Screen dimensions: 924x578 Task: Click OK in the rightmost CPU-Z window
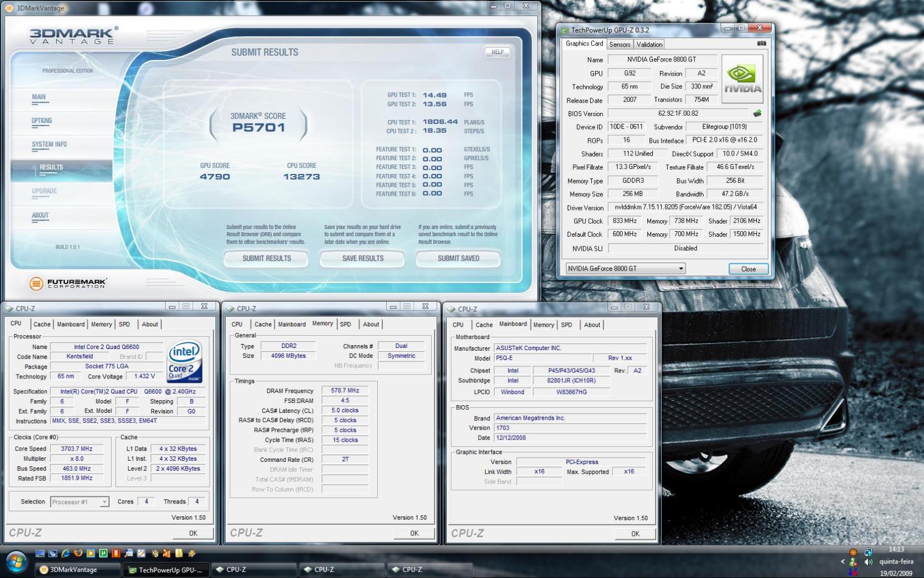635,534
